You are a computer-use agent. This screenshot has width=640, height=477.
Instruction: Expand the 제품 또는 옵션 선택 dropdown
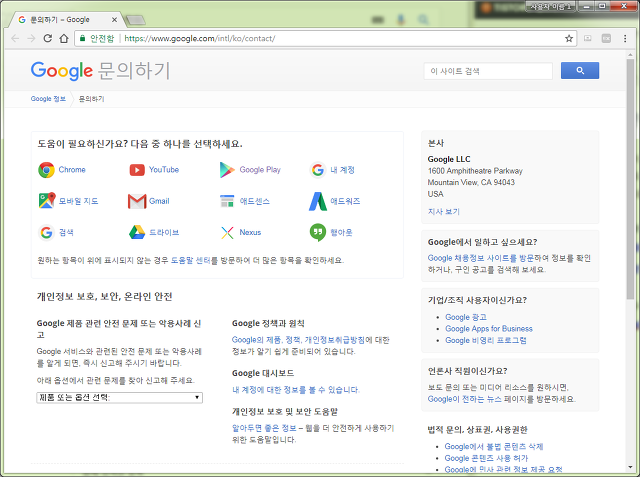point(120,397)
